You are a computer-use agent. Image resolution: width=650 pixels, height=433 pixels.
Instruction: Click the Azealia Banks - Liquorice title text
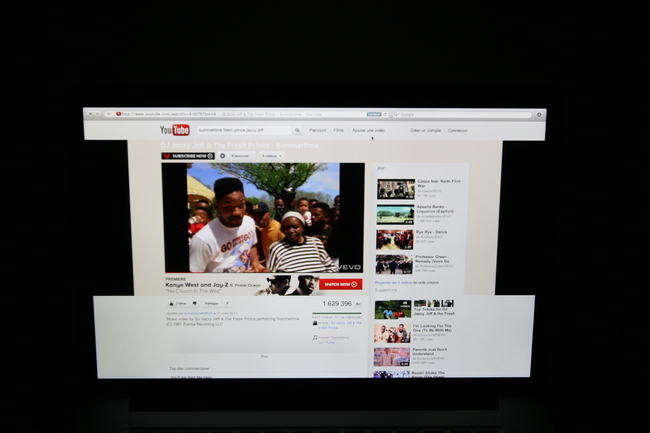coord(435,209)
